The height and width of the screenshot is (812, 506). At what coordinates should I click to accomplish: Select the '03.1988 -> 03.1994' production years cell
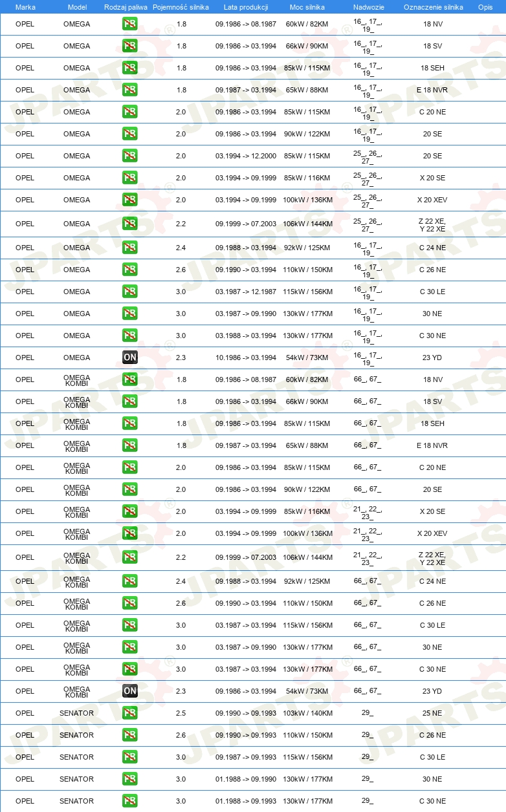tap(246, 336)
